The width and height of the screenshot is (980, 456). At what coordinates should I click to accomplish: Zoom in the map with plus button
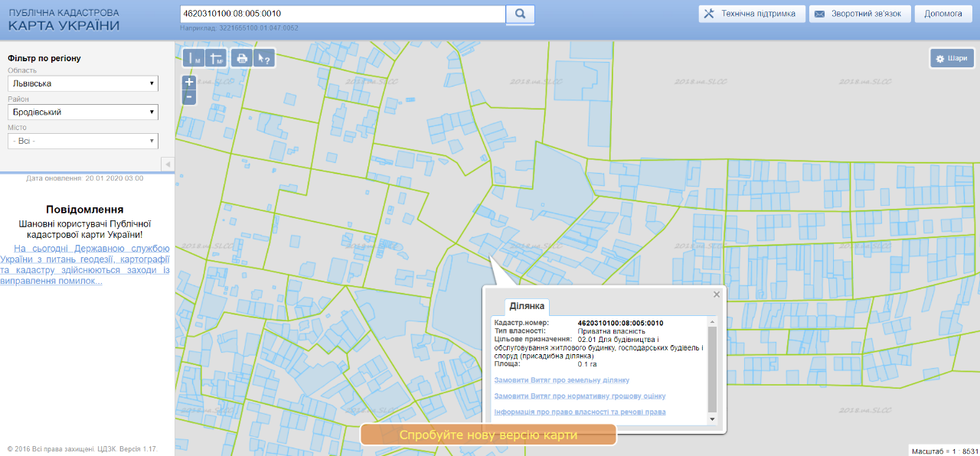(189, 83)
